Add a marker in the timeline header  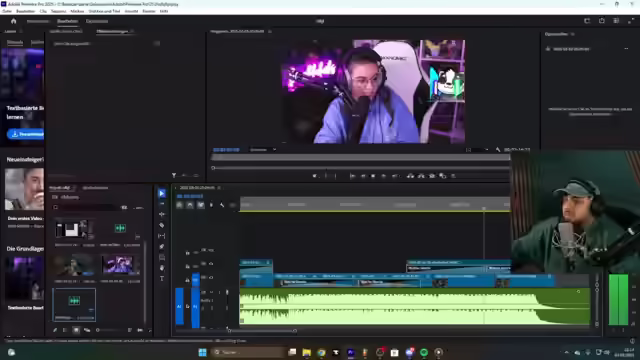(x=211, y=205)
